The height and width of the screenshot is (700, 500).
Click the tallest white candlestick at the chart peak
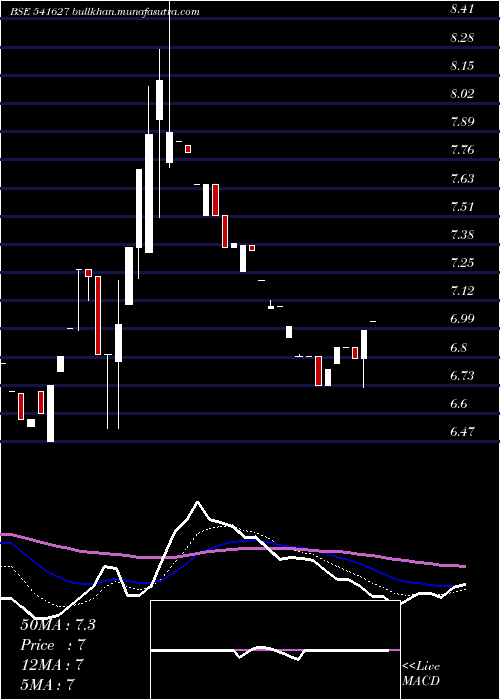[149, 193]
